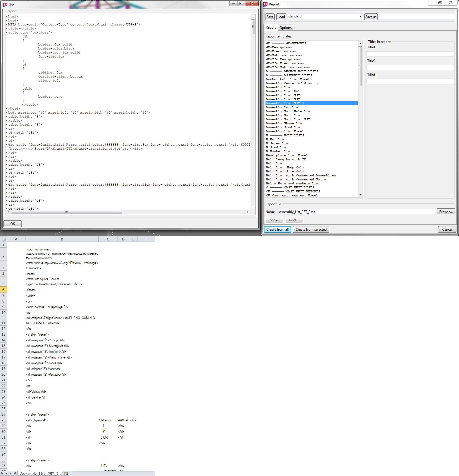459x476 pixels.
Task: Click the next sheet navigation arrow
Action: pos(11,473)
